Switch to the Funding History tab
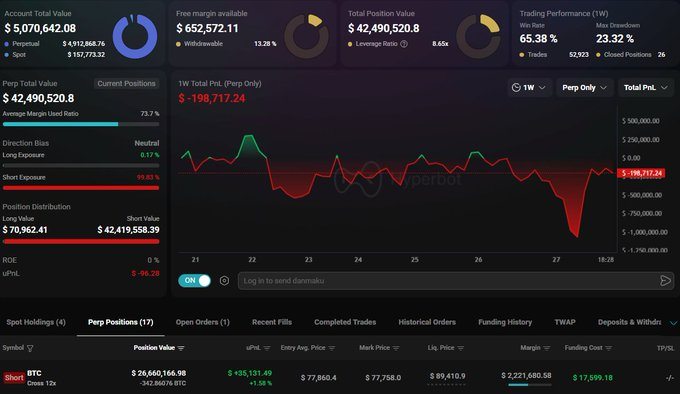This screenshot has height=394, width=680. click(x=505, y=322)
